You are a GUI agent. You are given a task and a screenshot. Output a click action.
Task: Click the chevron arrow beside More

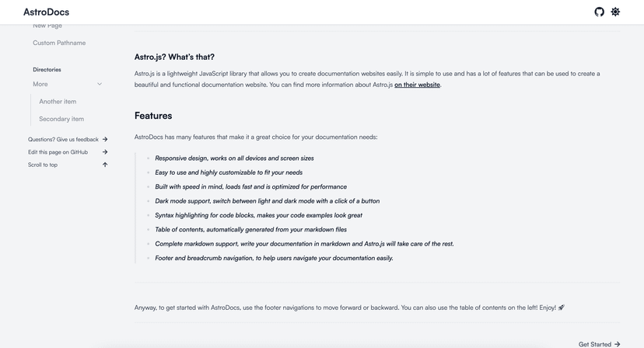(100, 84)
